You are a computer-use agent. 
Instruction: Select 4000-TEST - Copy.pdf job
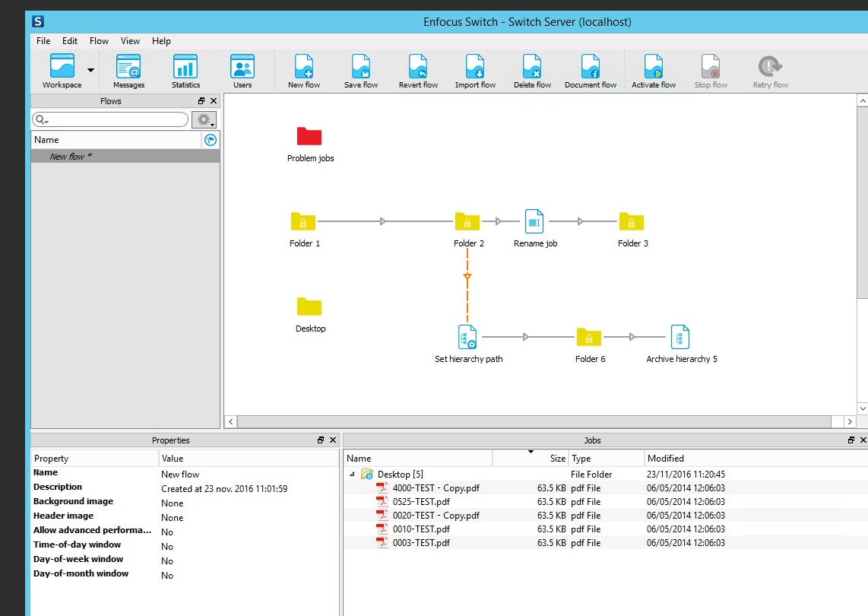606,488
